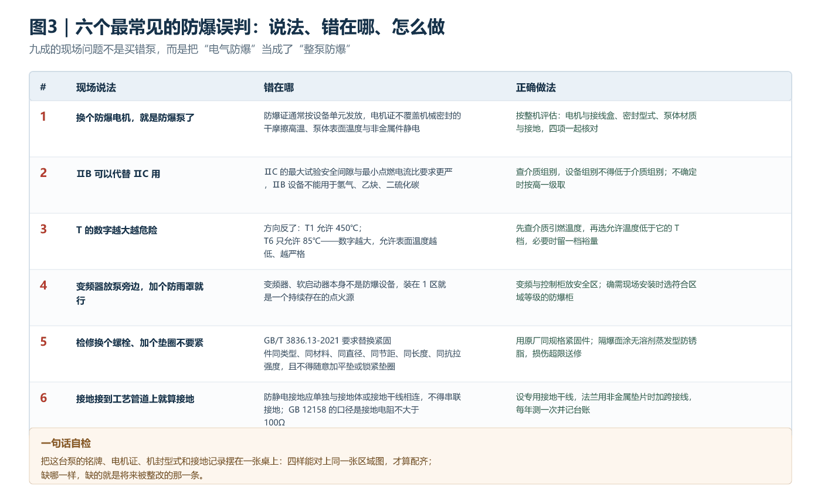Select row number 6
Image resolution: width=821 pixels, height=504 pixels.
[43, 398]
